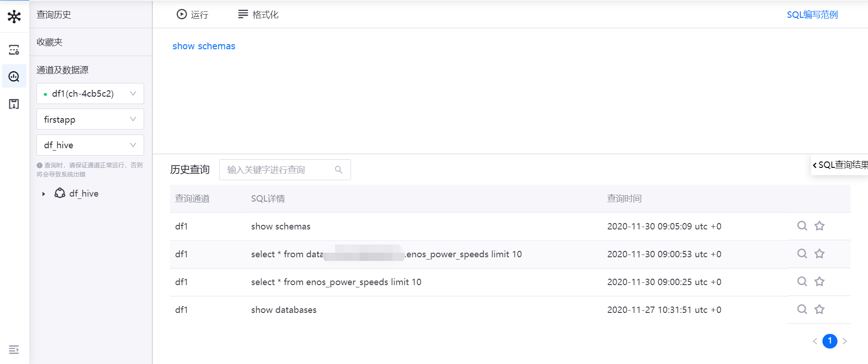Screen dimensions: 868x364
Task: Open the firstapp dropdown
Action: [90, 119]
